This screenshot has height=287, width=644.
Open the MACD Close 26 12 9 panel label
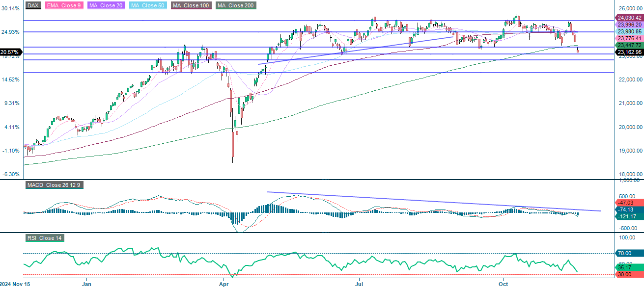click(x=54, y=185)
